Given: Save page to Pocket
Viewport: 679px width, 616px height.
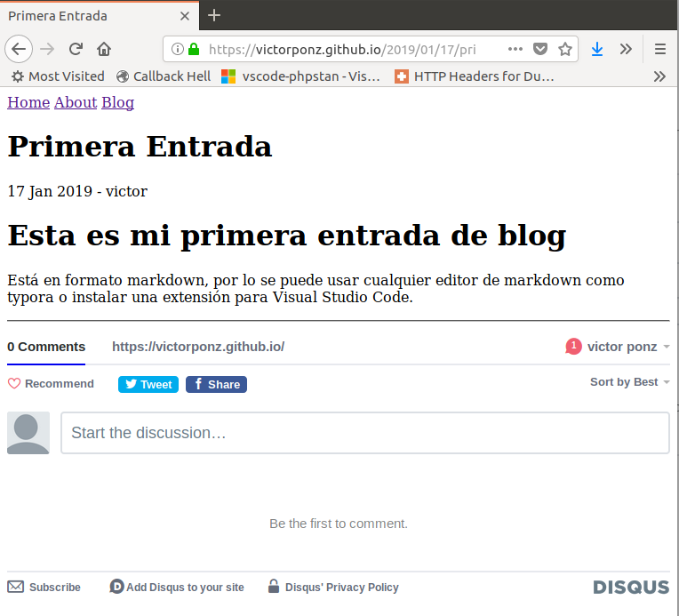Looking at the screenshot, I should 540,49.
